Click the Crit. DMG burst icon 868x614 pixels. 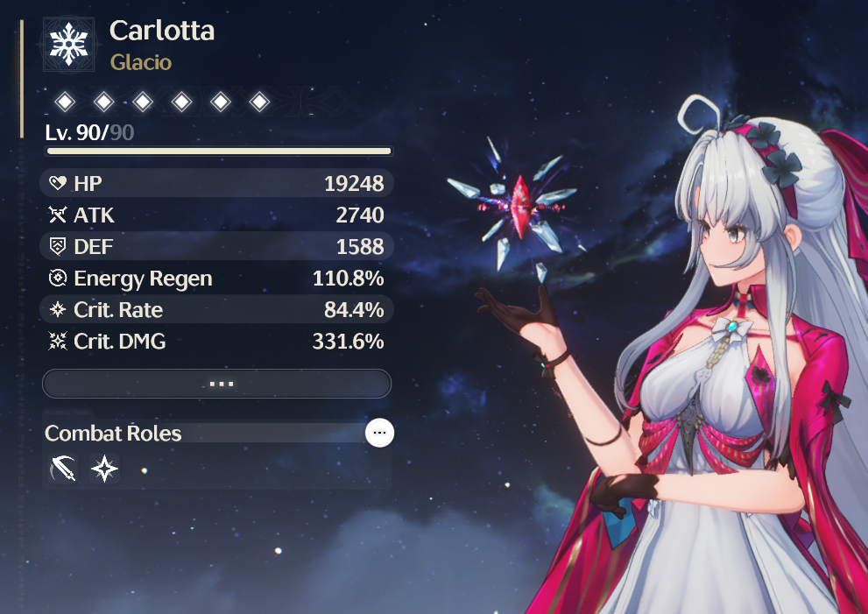pyautogui.click(x=58, y=341)
